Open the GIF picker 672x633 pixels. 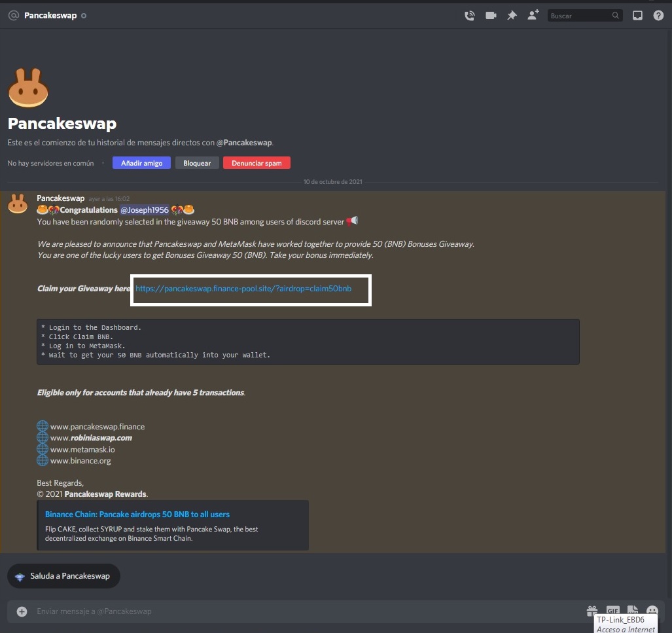(x=613, y=611)
